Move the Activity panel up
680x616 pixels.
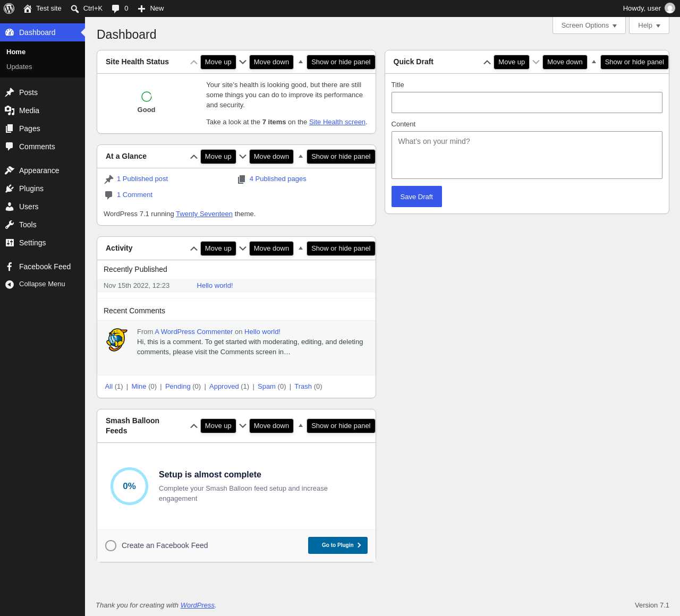(x=194, y=249)
